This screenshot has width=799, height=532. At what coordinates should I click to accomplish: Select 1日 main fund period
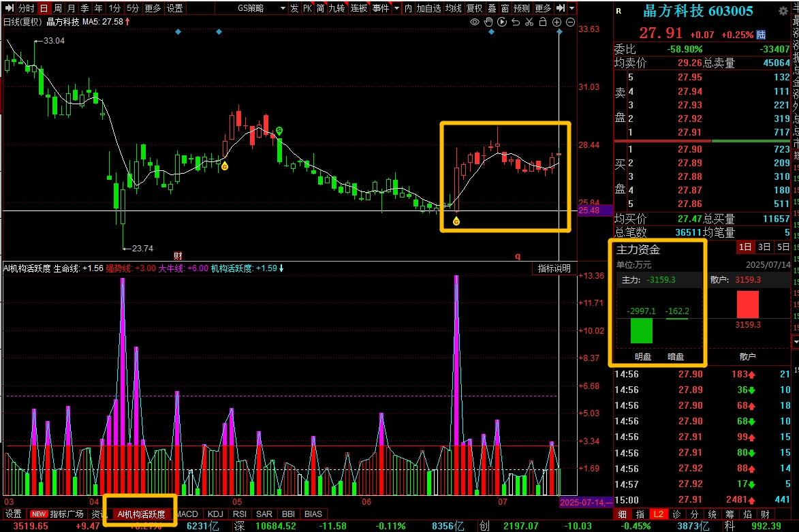pyautogui.click(x=745, y=247)
